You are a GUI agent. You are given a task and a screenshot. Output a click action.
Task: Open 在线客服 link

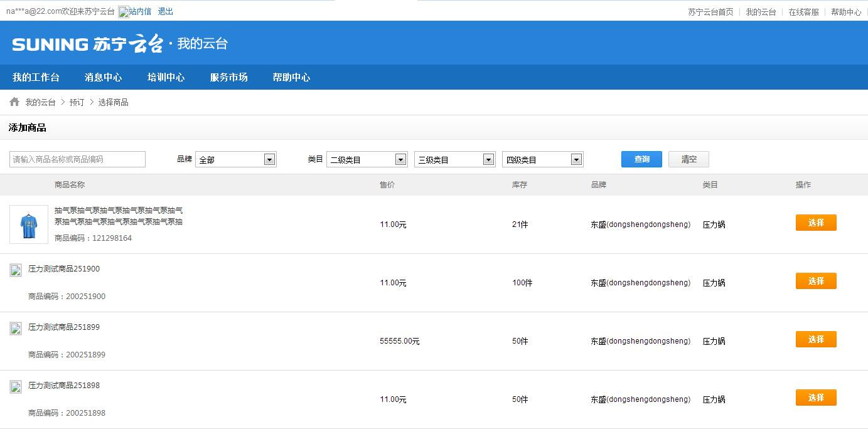coord(803,12)
